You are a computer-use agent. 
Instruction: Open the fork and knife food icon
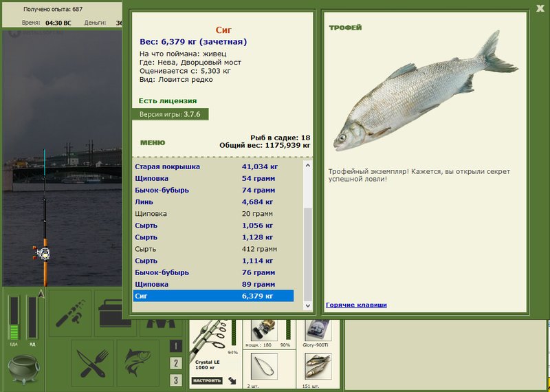coord(93,363)
